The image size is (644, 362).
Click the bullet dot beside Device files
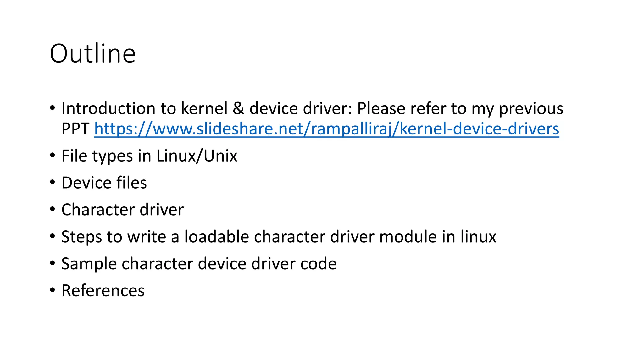pyautogui.click(x=53, y=182)
